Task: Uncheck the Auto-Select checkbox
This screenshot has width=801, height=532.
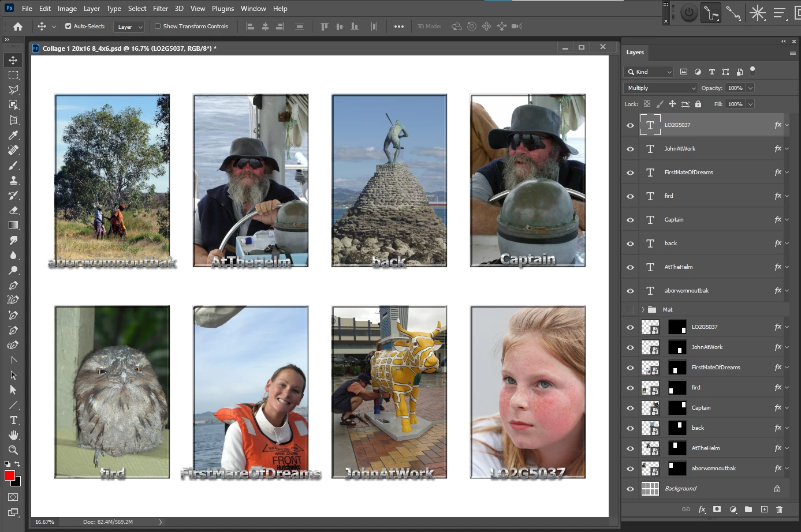Action: click(x=68, y=27)
